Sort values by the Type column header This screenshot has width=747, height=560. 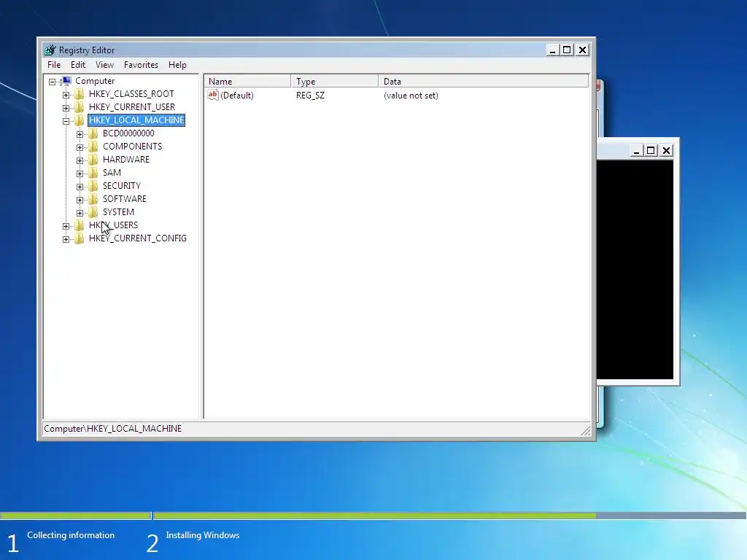click(x=334, y=81)
